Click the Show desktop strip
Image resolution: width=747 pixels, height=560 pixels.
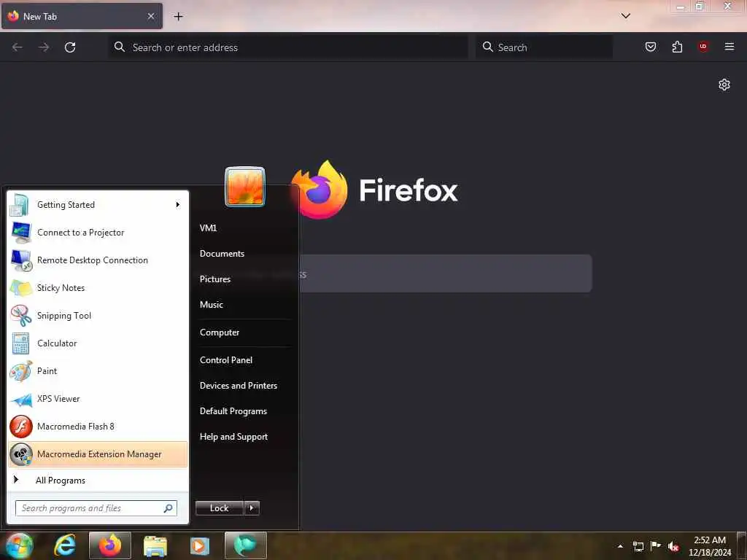[x=742, y=546]
